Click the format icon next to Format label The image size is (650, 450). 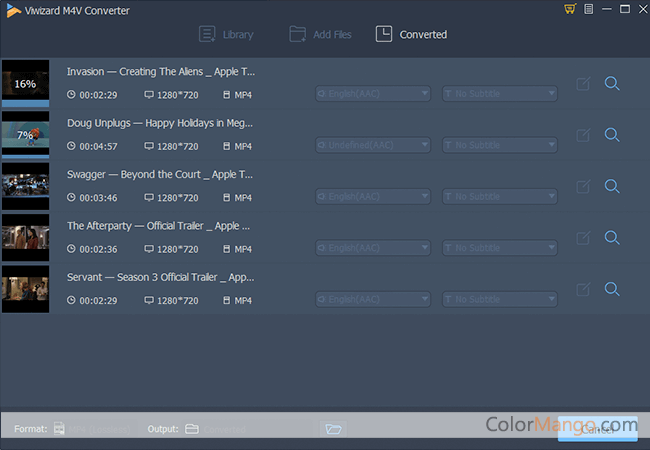[x=58, y=429]
